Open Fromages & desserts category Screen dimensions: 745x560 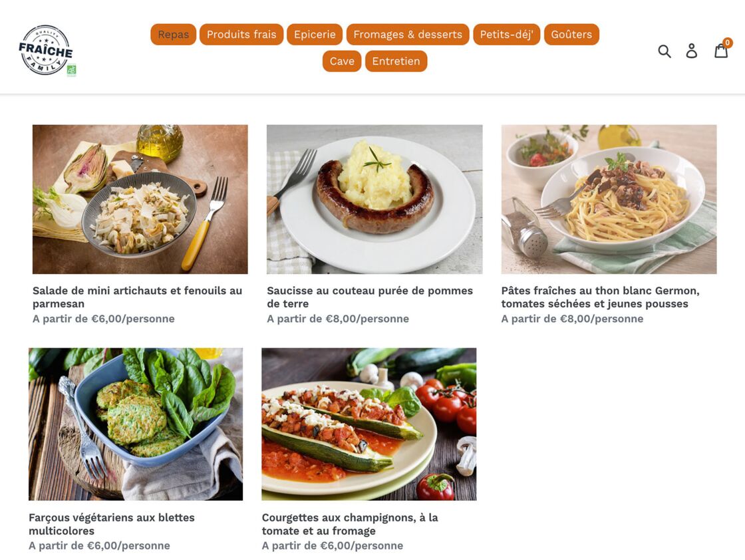408,35
